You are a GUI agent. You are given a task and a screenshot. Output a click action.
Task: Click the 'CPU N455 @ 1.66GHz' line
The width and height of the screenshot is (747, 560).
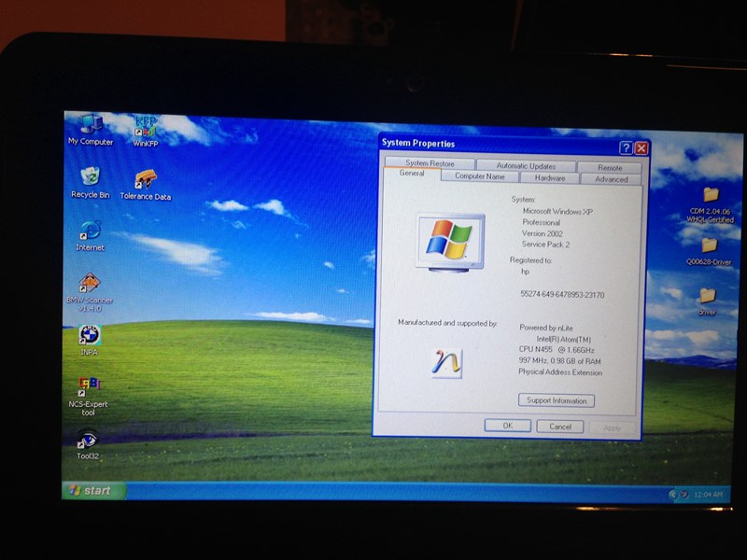[557, 349]
